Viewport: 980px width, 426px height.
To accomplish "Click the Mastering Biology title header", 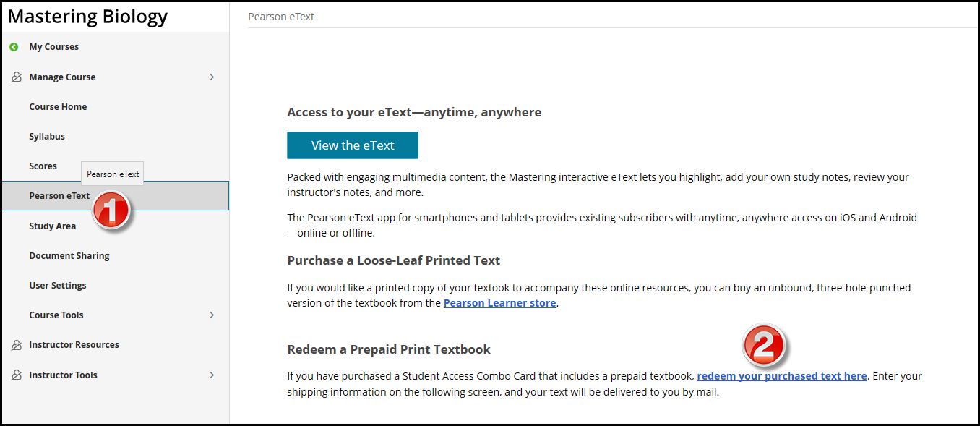I will [x=87, y=17].
